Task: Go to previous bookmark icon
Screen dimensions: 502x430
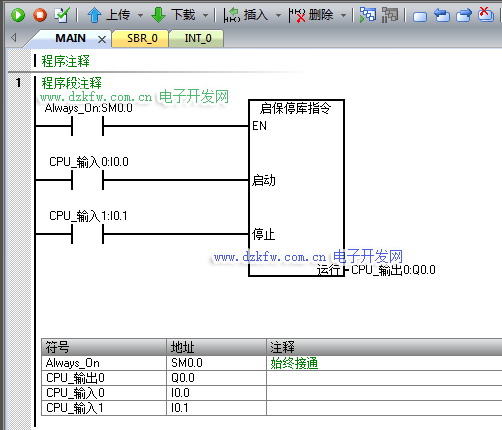Action: coord(442,15)
